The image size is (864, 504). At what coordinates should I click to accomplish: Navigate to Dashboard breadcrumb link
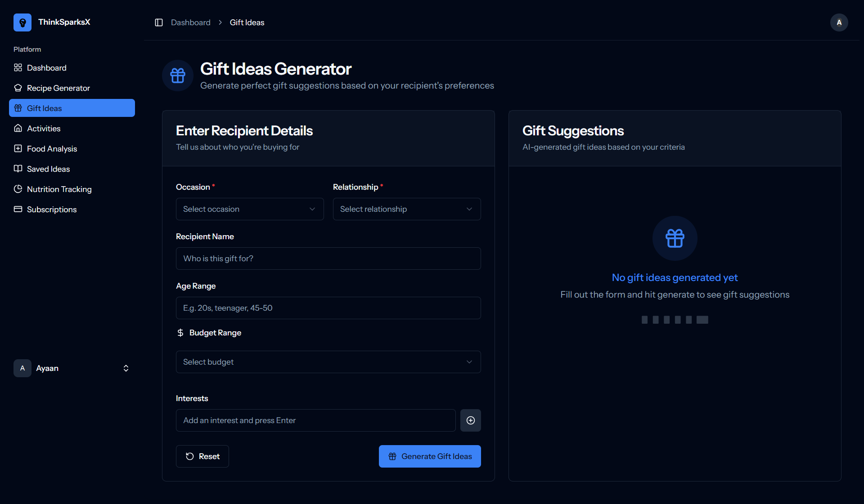190,22
